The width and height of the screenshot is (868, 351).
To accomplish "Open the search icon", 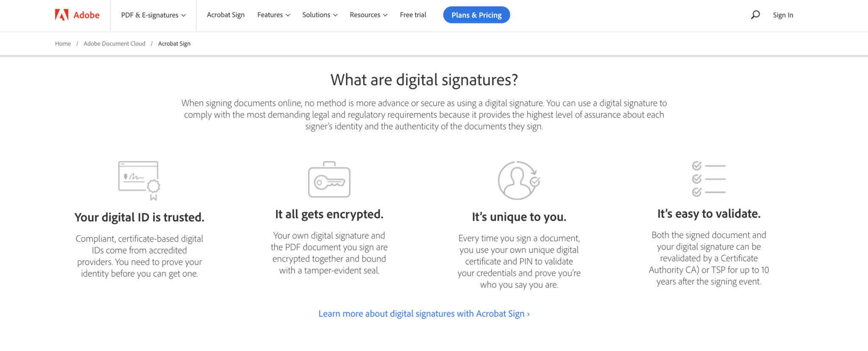I will (755, 14).
